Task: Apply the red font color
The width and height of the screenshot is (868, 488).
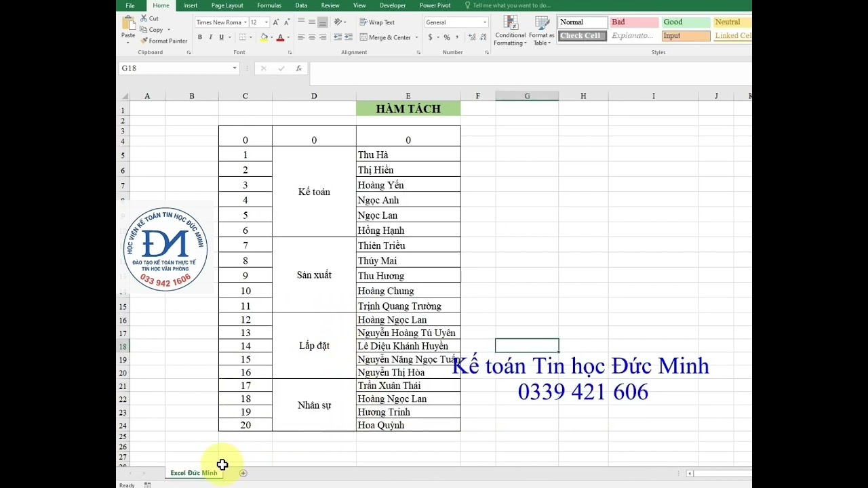Action: (x=280, y=37)
